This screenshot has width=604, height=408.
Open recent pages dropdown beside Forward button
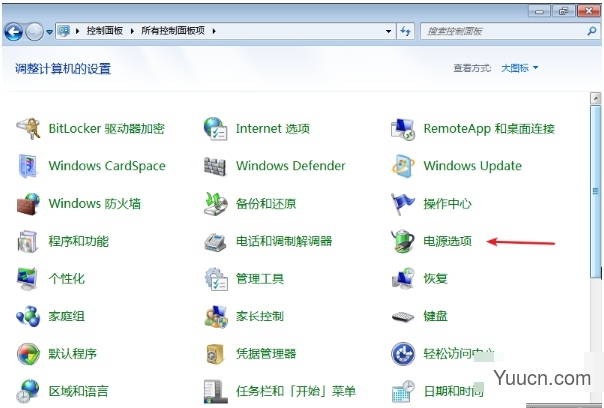click(49, 32)
